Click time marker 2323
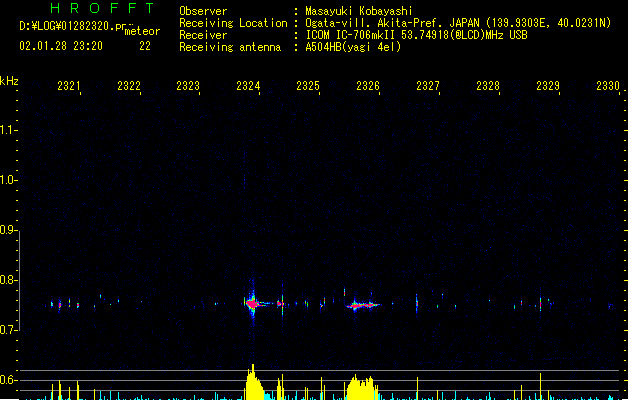629x400 pixels. (x=188, y=85)
